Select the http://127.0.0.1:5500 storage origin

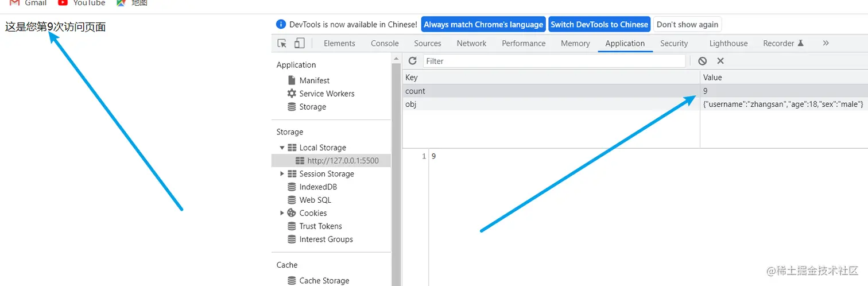point(331,161)
